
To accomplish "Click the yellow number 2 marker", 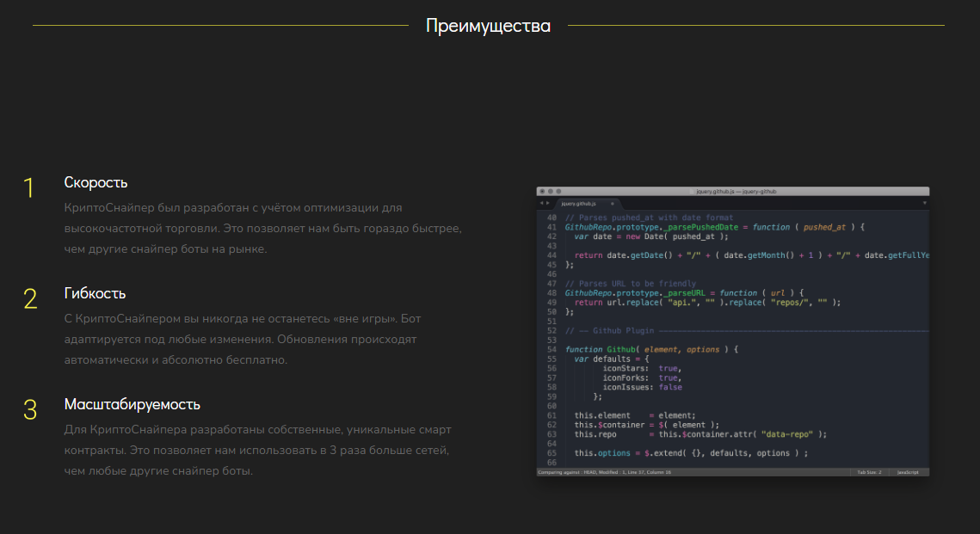I will [30, 298].
